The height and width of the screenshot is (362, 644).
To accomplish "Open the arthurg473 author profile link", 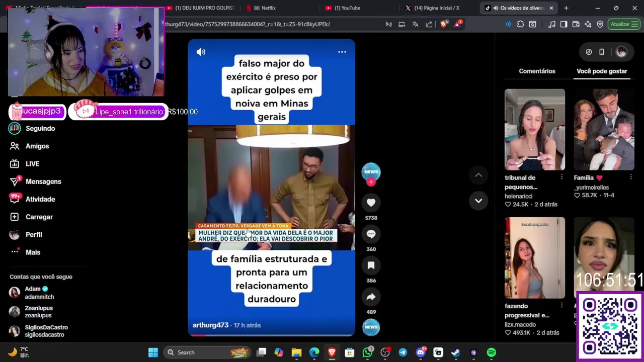I will tap(210, 325).
